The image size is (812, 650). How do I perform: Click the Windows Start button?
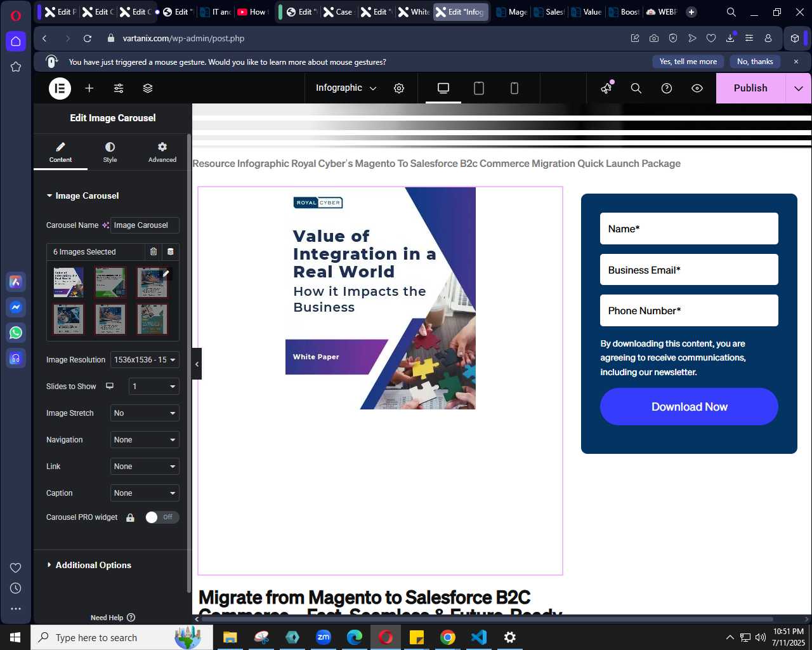(x=15, y=637)
